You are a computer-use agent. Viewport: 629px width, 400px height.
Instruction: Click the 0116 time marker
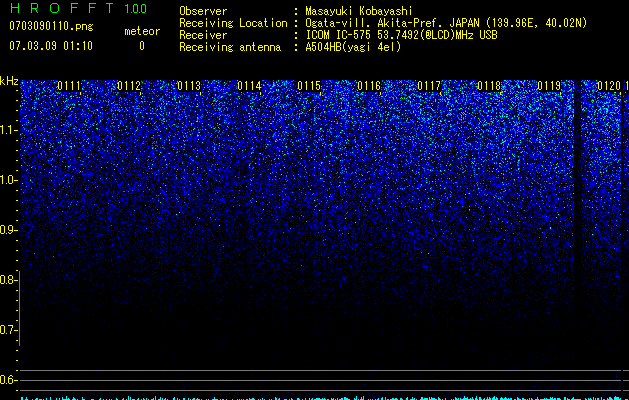pyautogui.click(x=369, y=86)
